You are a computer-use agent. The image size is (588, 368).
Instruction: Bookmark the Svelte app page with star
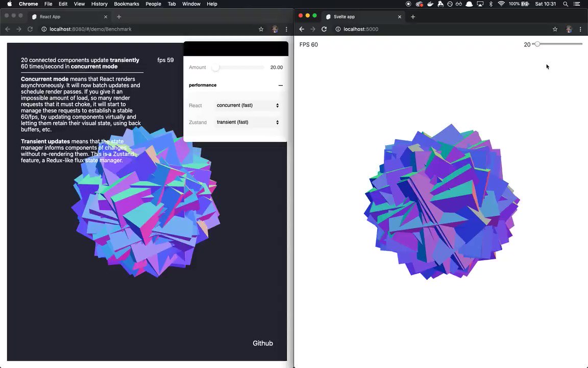[x=555, y=29]
